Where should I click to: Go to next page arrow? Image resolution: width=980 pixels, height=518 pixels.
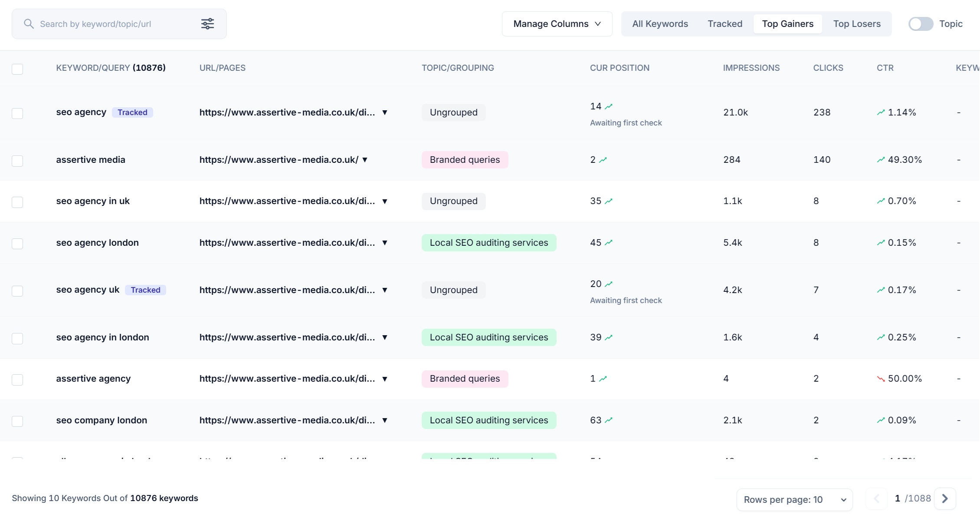(x=945, y=498)
